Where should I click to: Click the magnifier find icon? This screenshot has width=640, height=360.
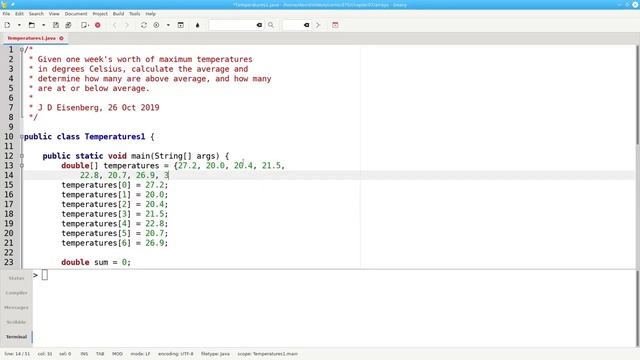point(271,25)
